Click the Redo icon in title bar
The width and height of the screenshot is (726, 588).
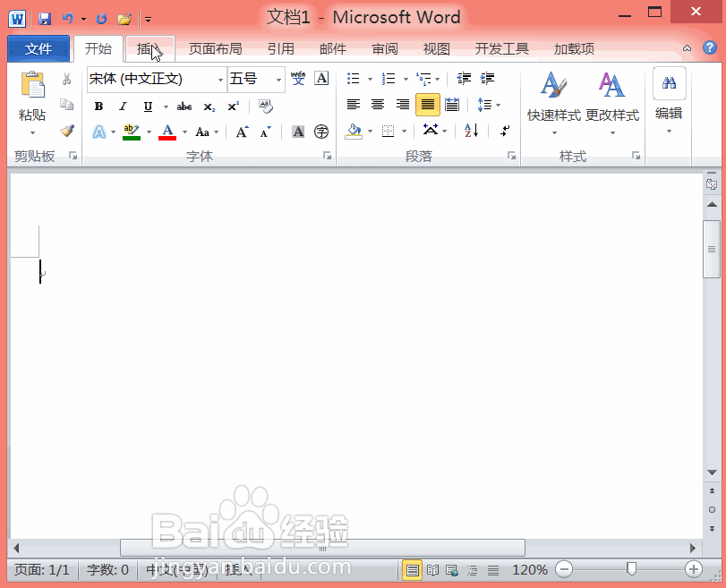101,19
